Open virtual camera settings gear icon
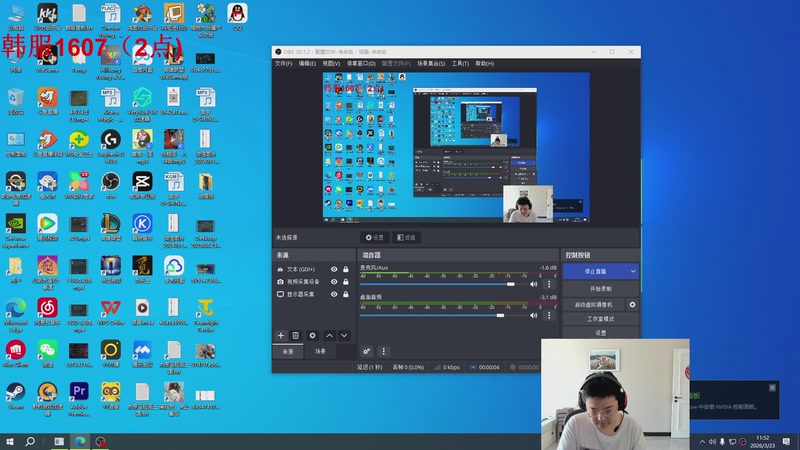This screenshot has width=800, height=450. (x=632, y=305)
